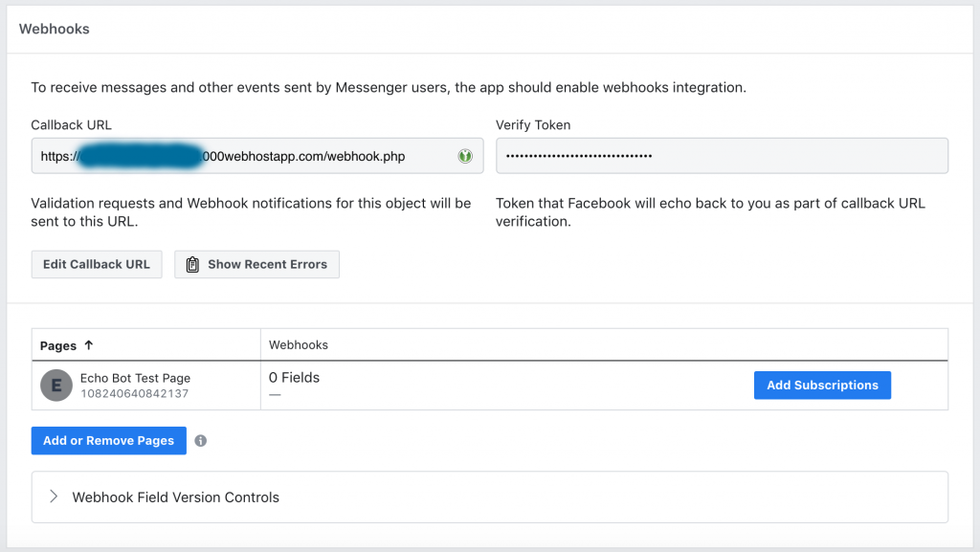
Task: Click the info icon beside Add or Remove Pages
Action: click(x=201, y=441)
